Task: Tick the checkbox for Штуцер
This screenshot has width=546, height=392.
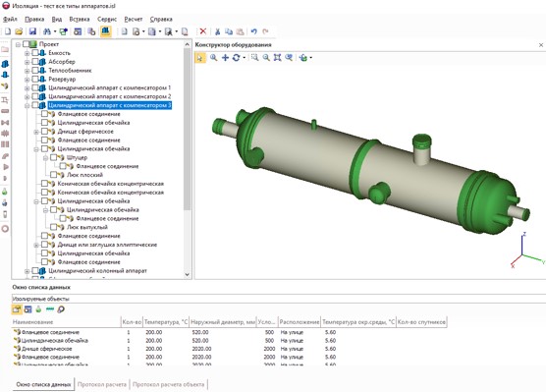Action: click(54, 157)
